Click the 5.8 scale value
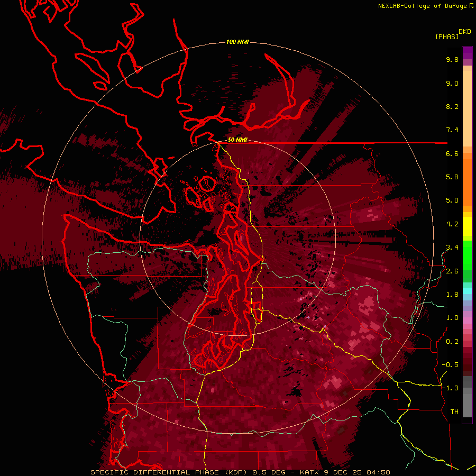Screen dimensions: 476x476 [x=452, y=177]
